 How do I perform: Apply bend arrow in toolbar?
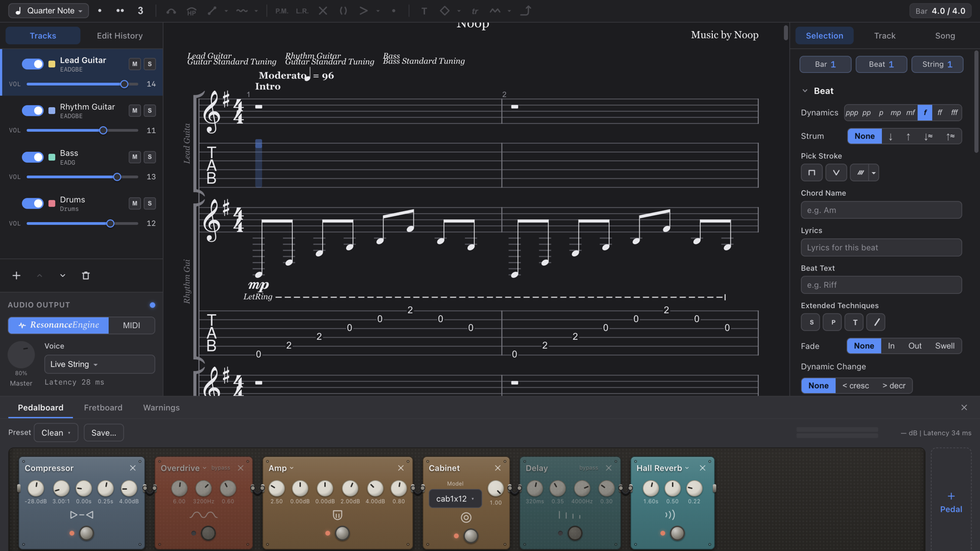point(526,10)
